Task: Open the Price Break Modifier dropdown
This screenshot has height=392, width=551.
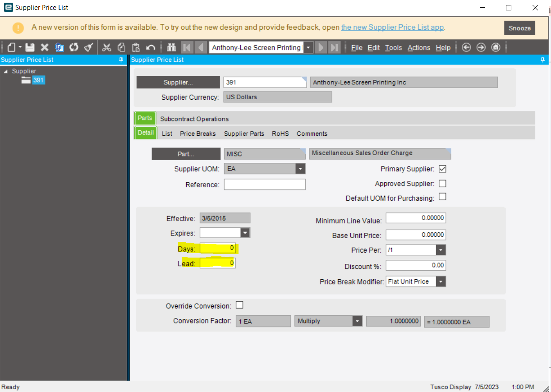Action: (441, 281)
